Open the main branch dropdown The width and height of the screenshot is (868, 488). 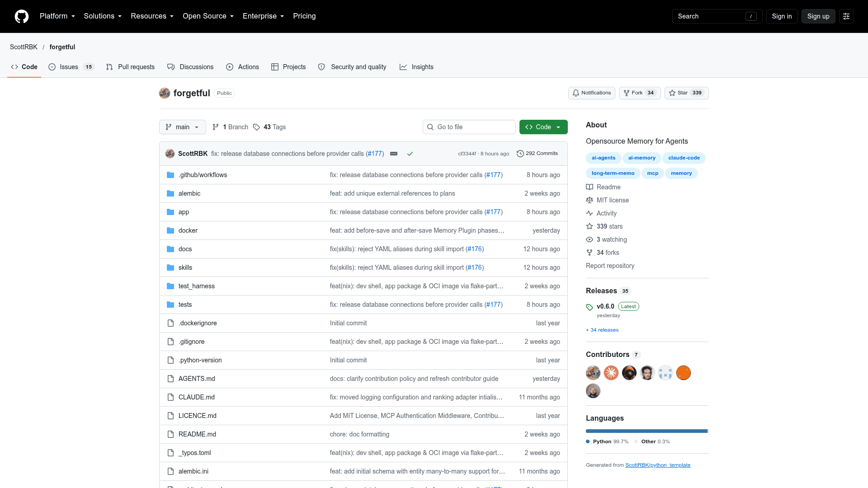[183, 127]
